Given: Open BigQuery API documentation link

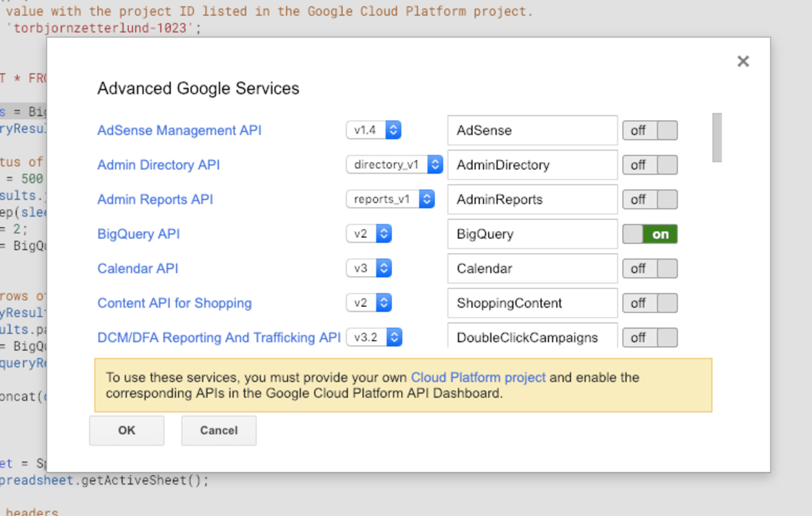Looking at the screenshot, I should point(138,234).
